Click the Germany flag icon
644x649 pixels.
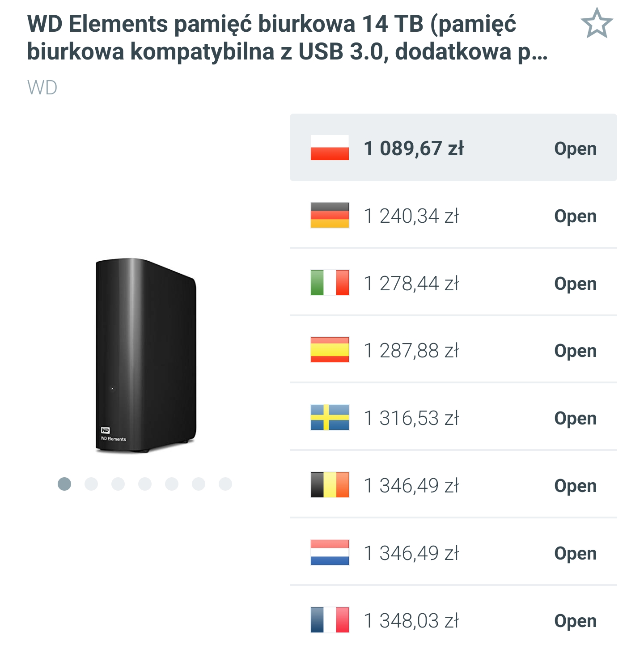[x=330, y=215]
